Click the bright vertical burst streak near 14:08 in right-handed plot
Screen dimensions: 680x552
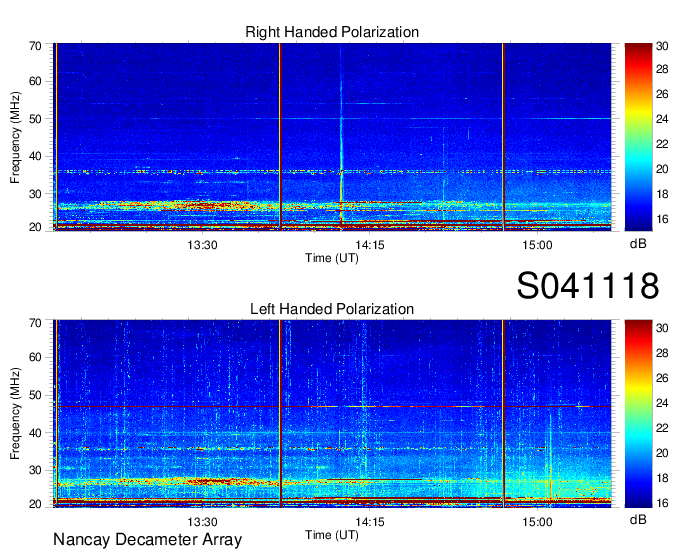click(x=341, y=139)
